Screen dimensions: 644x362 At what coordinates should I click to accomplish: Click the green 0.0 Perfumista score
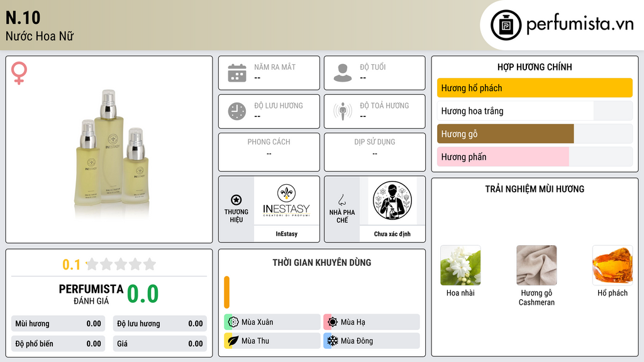pyautogui.click(x=143, y=294)
